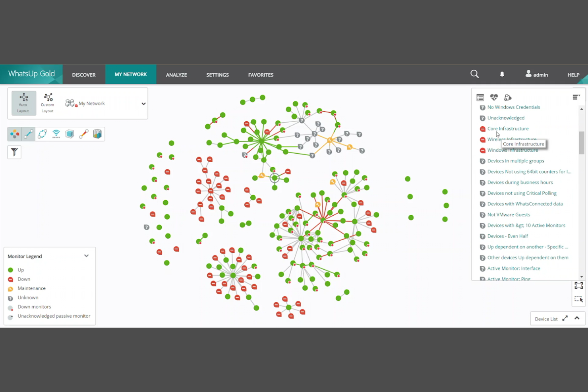Select the topology map icon in right panel

pyautogui.click(x=508, y=97)
